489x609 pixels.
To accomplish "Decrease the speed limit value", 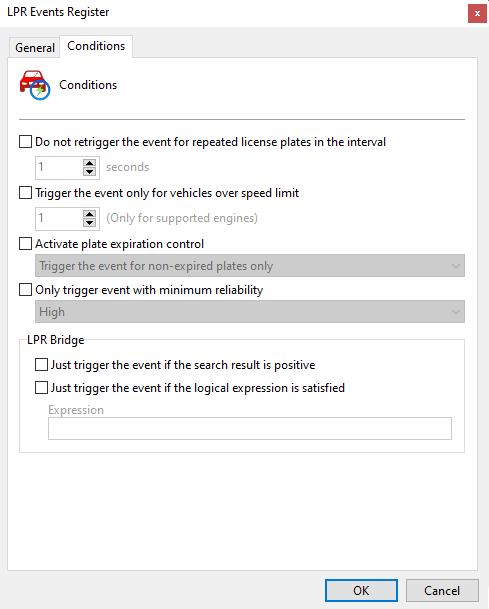I will (x=89, y=223).
